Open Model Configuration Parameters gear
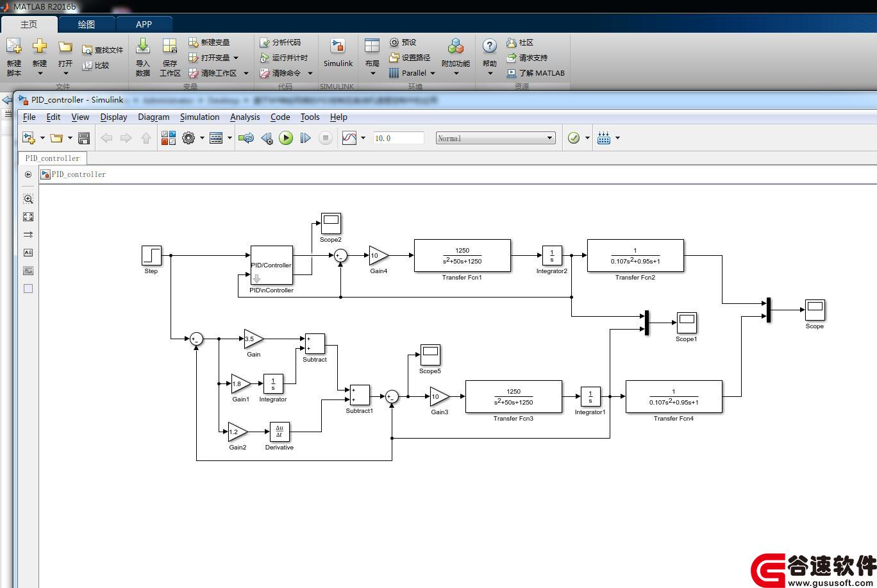Image resolution: width=877 pixels, height=588 pixels. (188, 138)
